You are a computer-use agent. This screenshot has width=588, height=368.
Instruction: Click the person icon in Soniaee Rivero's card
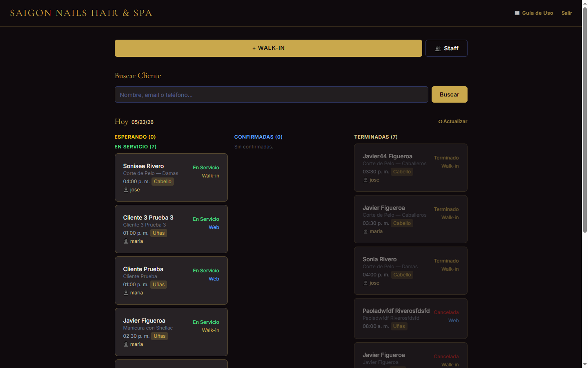pyautogui.click(x=126, y=190)
